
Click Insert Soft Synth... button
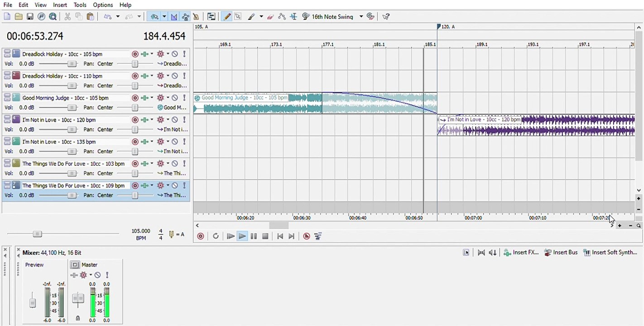click(x=610, y=253)
